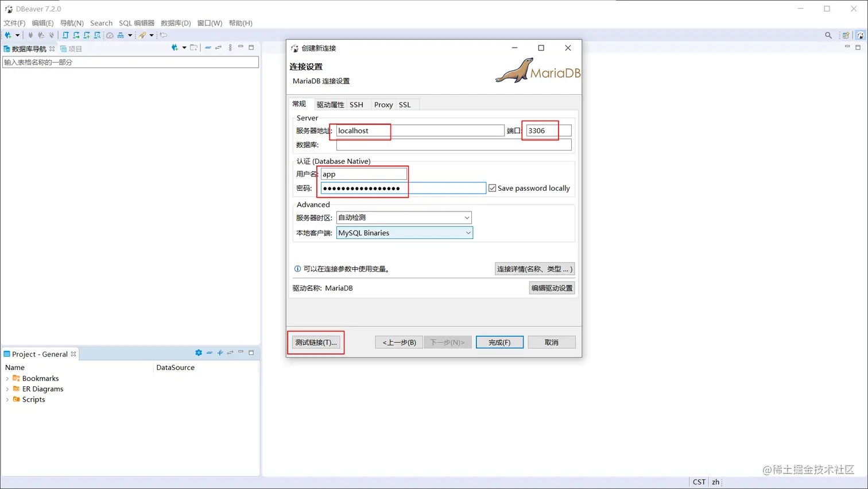This screenshot has width=868, height=489.
Task: Click New Connection icon in Database Navigator panel
Action: [175, 48]
